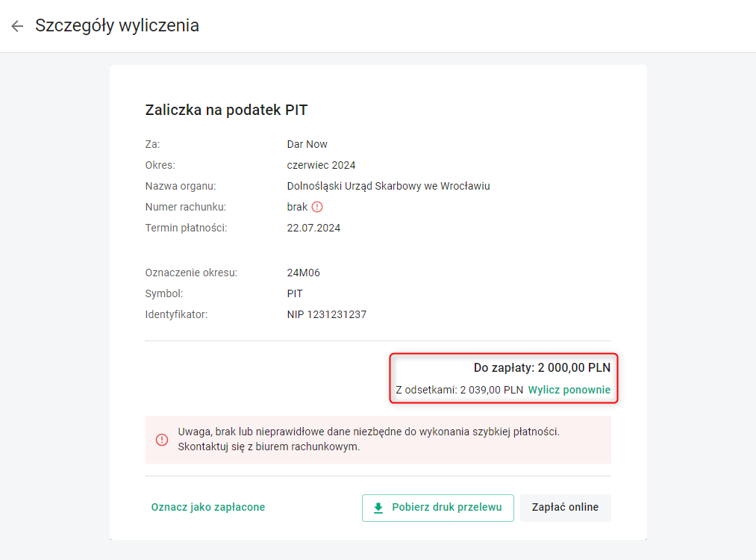The image size is (756, 560).
Task: Click the "Do zapłaty: 2 000,00 PLN" amount
Action: pyautogui.click(x=542, y=367)
